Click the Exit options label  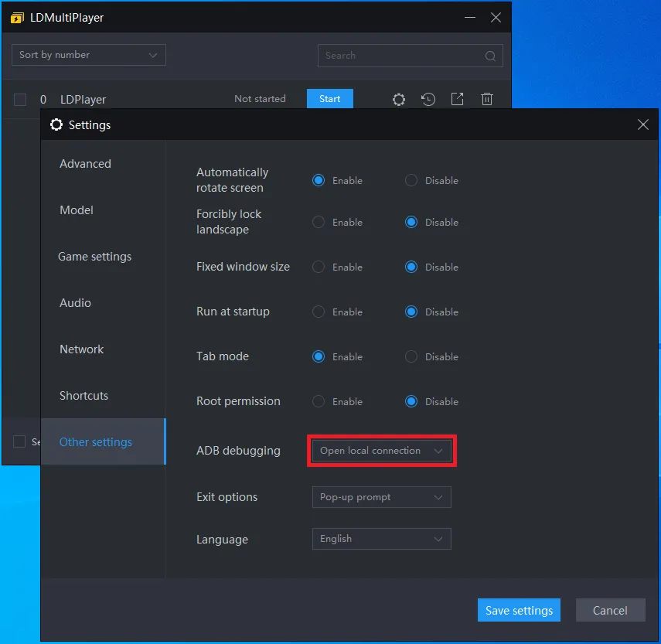227,497
